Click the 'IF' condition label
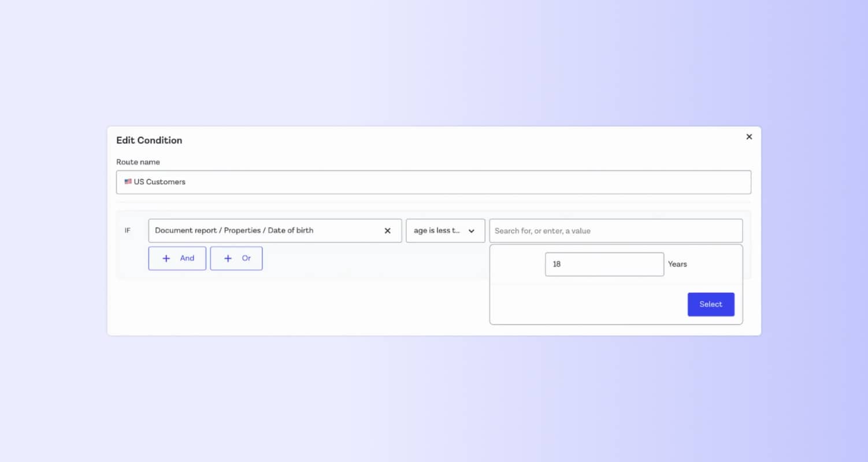868x462 pixels. click(128, 230)
